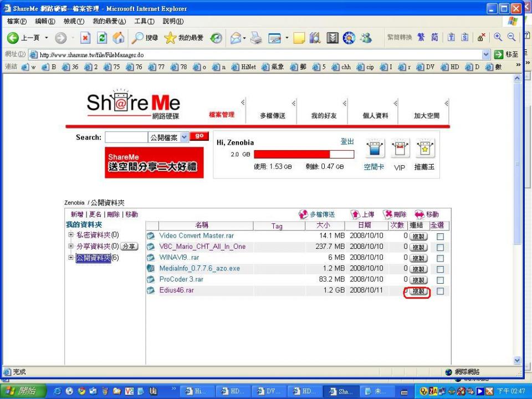This screenshot has width=532, height=399.
Task: Open the 檢視(V) menu
Action: click(x=74, y=22)
